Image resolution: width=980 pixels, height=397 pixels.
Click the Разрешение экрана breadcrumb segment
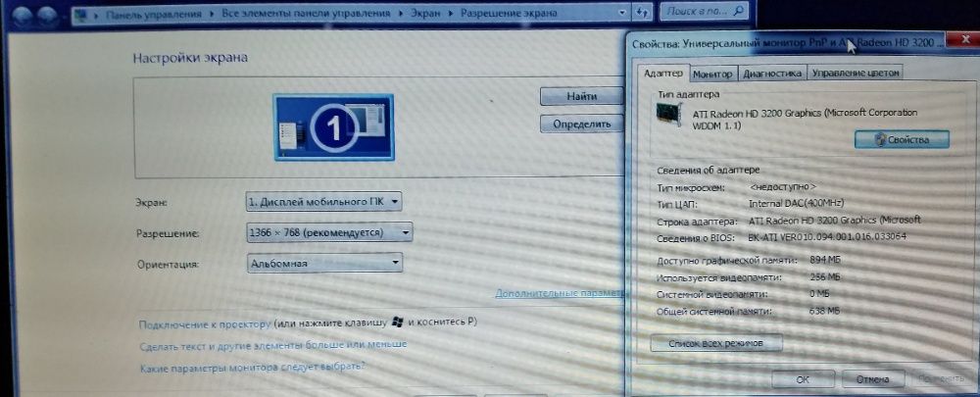[509, 13]
